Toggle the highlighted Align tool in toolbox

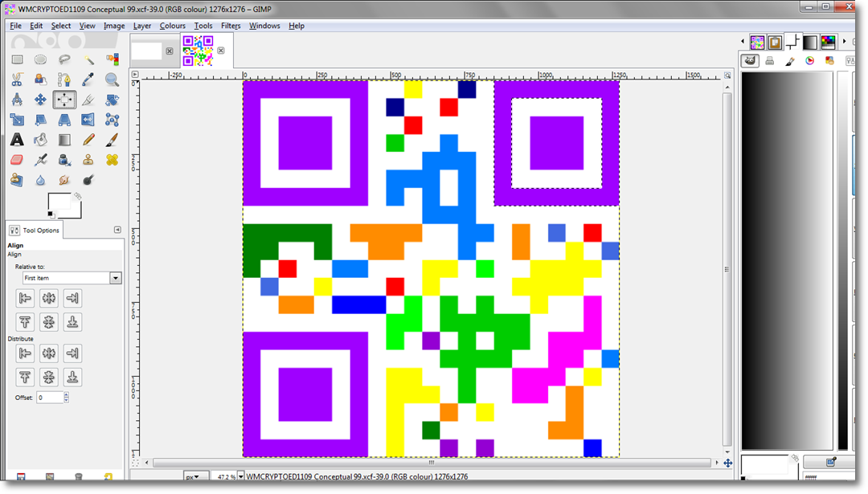pyautogui.click(x=64, y=100)
